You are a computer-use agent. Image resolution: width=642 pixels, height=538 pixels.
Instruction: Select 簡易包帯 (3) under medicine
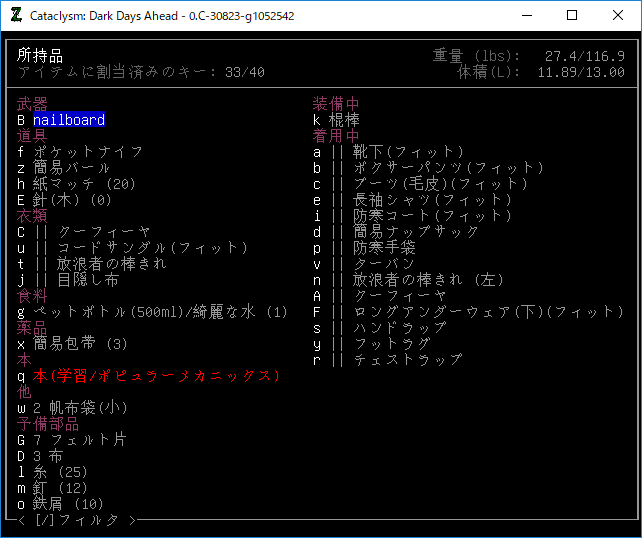[x=80, y=344]
